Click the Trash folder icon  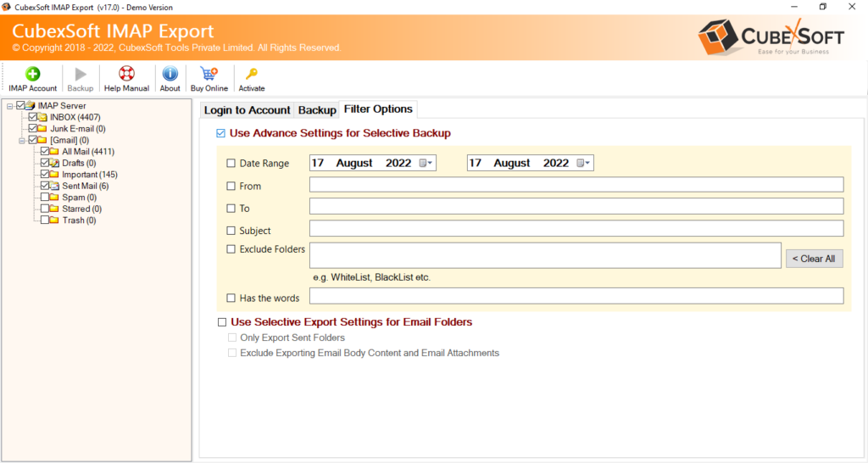[x=54, y=220]
